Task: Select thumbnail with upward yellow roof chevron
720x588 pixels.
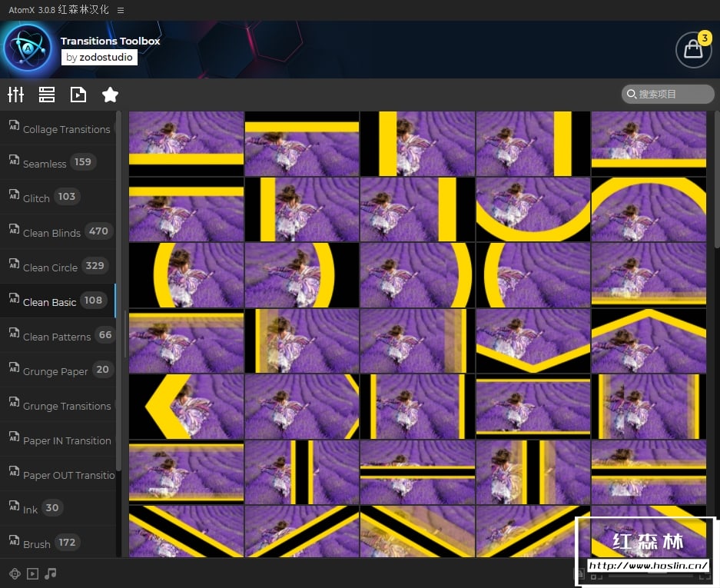Action: click(649, 341)
